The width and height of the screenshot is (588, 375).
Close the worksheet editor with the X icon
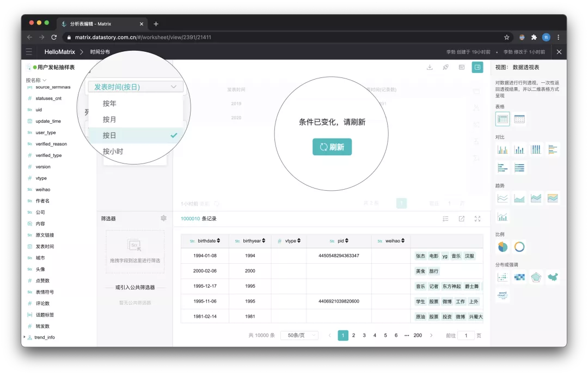[x=559, y=52]
